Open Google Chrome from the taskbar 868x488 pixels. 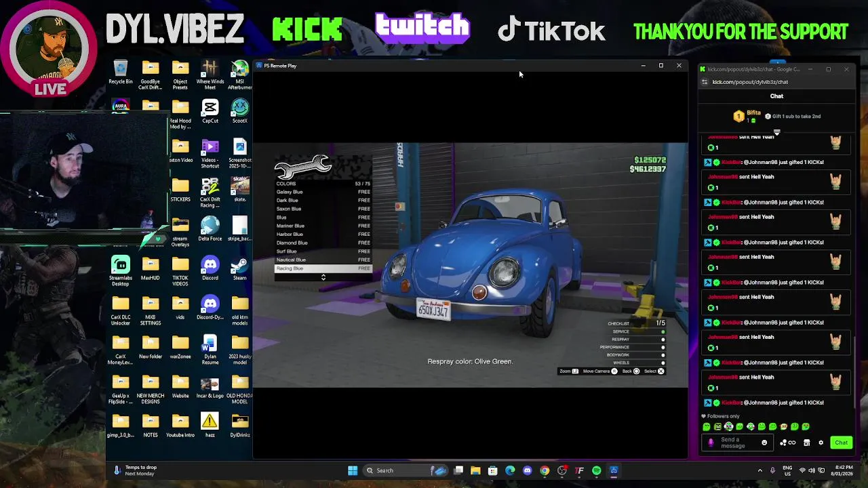click(545, 470)
